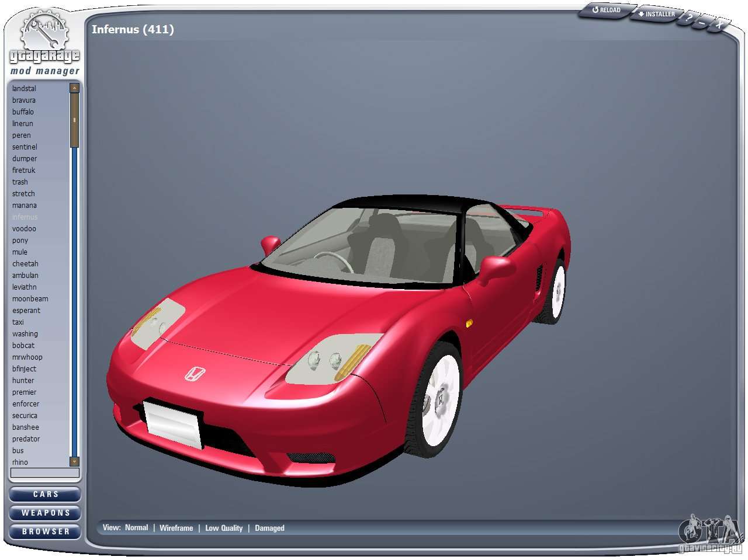Switch to the Weapons section
This screenshot has height=560, width=748.
tap(45, 513)
